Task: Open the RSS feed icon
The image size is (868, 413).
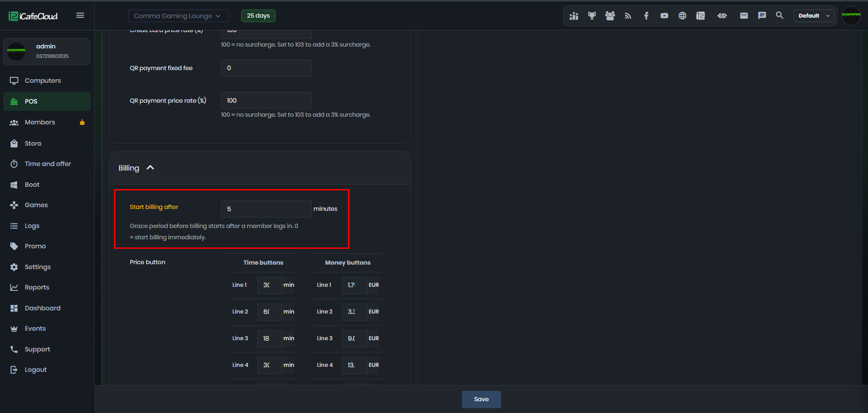Action: 628,16
